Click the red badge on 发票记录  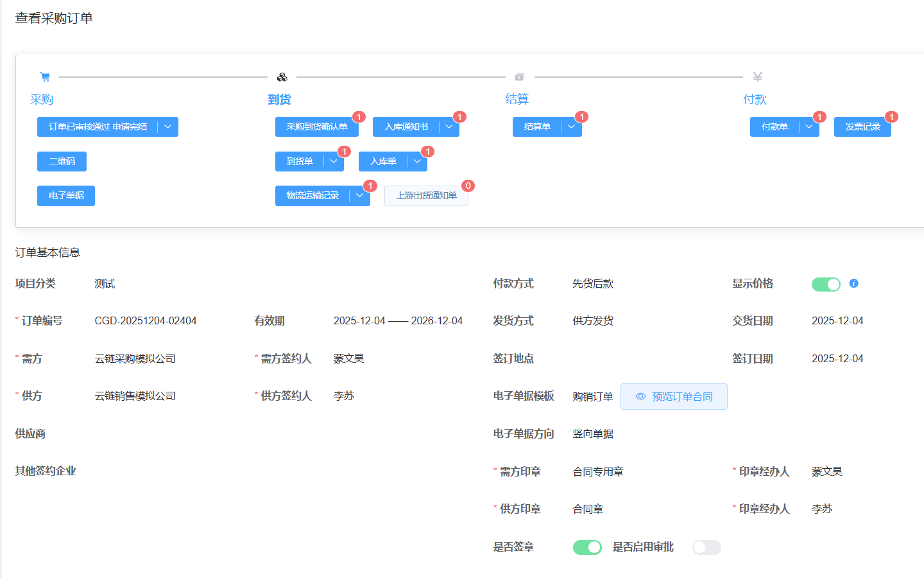pyautogui.click(x=891, y=117)
